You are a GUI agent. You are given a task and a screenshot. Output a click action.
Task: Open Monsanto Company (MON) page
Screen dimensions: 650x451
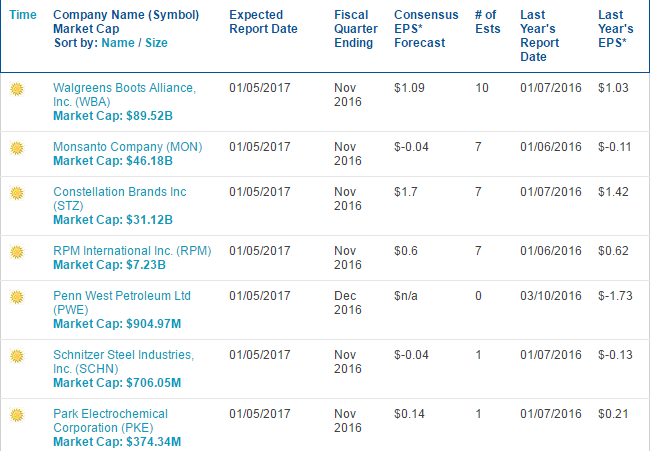tap(128, 147)
